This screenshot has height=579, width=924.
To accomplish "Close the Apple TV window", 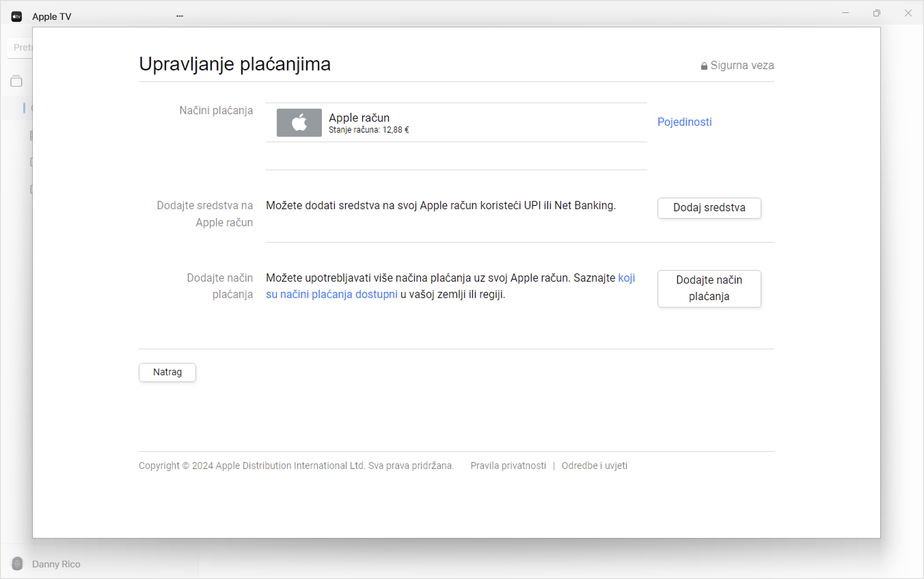I will coord(908,13).
